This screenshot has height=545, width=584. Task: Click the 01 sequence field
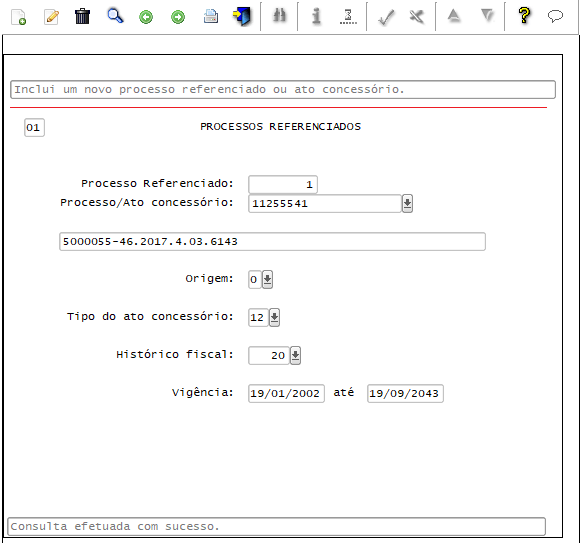tap(34, 128)
